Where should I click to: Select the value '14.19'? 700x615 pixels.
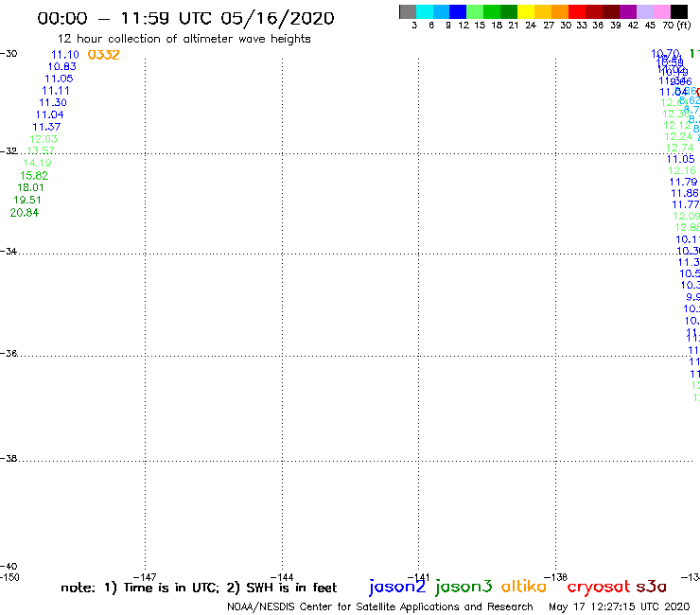point(38,163)
